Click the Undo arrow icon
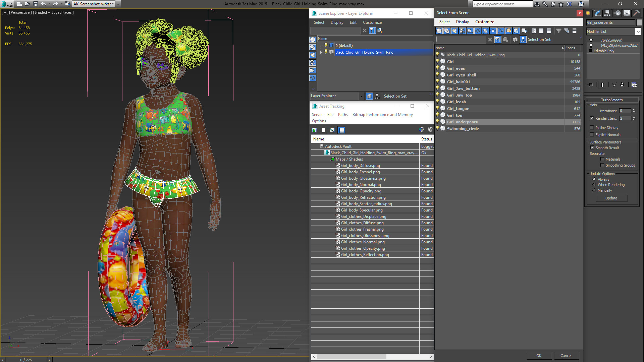This screenshot has height=362, width=644. tap(43, 4)
